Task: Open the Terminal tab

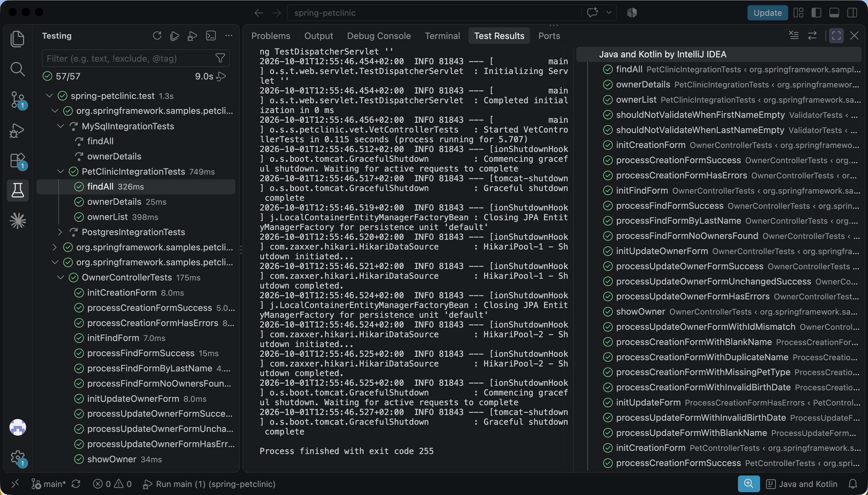Action: tap(442, 36)
